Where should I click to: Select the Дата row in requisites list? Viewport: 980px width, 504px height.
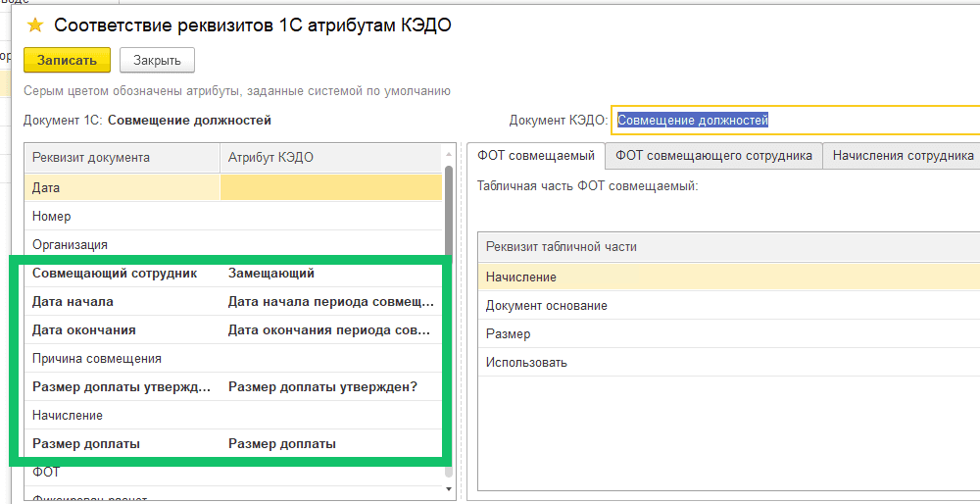pos(122,187)
